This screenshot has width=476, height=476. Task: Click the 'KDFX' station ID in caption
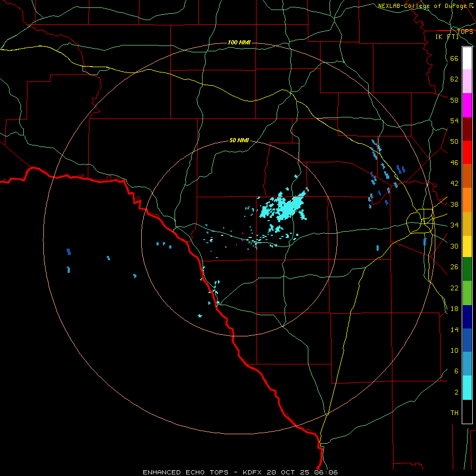click(253, 472)
